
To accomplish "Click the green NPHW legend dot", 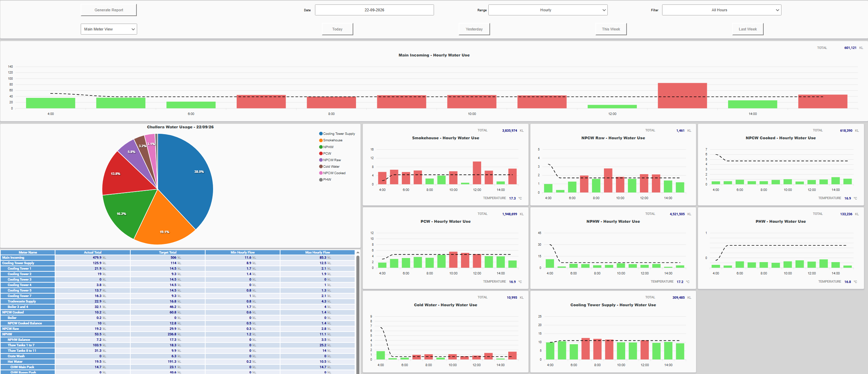I will [321, 147].
